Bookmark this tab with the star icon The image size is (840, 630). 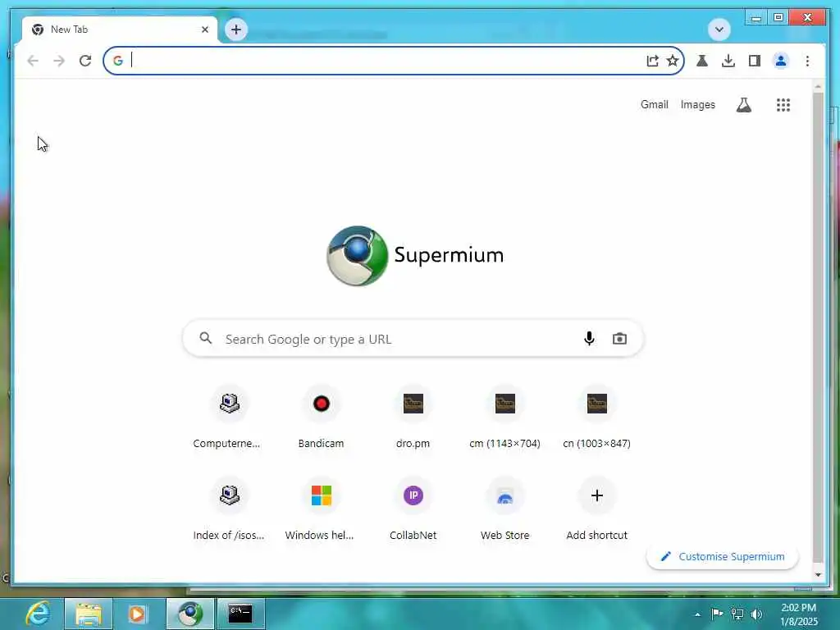pyautogui.click(x=673, y=61)
